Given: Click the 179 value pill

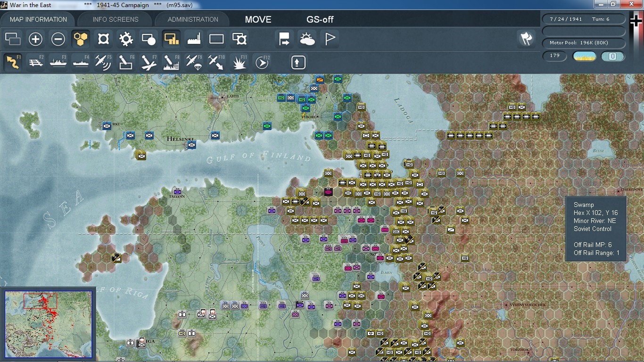Looking at the screenshot, I should tap(555, 56).
